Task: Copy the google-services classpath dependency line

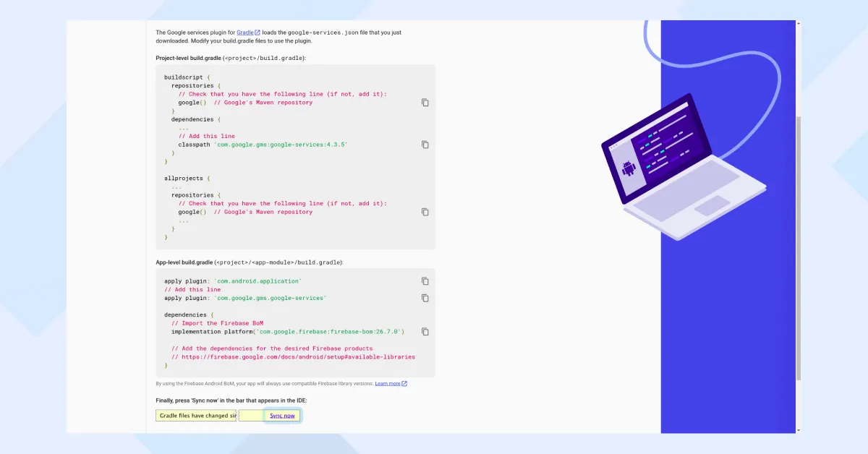Action: [x=425, y=144]
